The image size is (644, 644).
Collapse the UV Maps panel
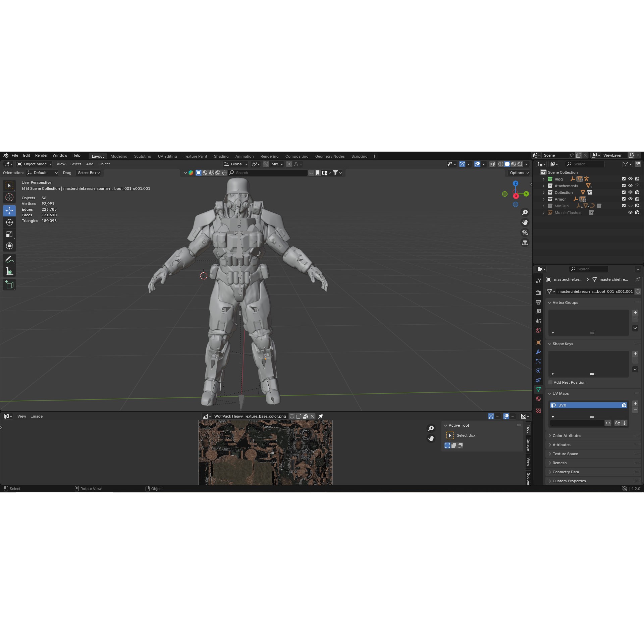point(560,393)
